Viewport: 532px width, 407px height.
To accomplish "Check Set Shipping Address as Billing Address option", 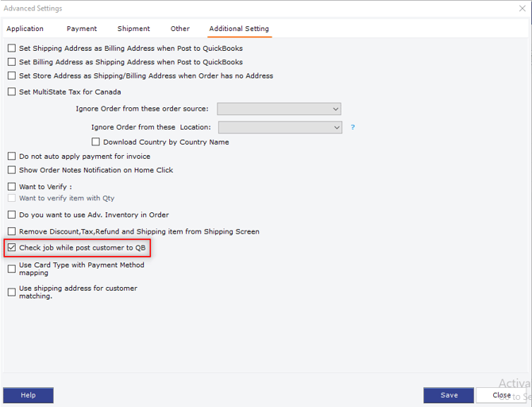I will click(x=12, y=48).
